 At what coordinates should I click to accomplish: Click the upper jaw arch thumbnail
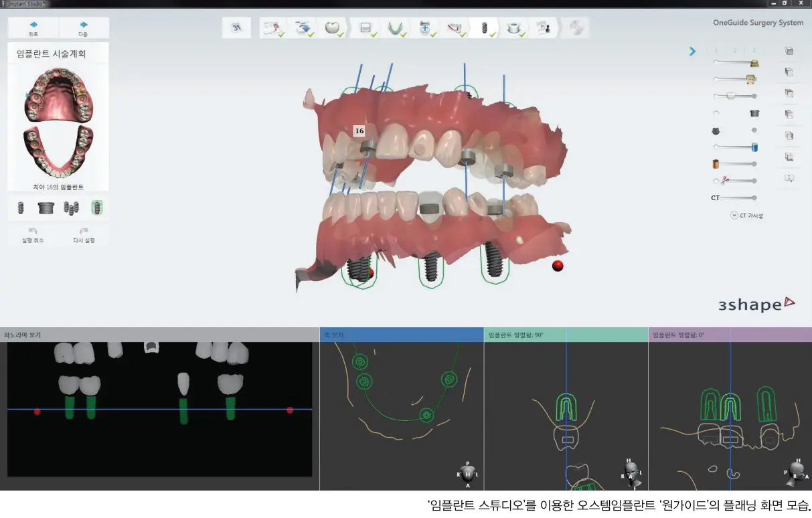tap(58, 95)
